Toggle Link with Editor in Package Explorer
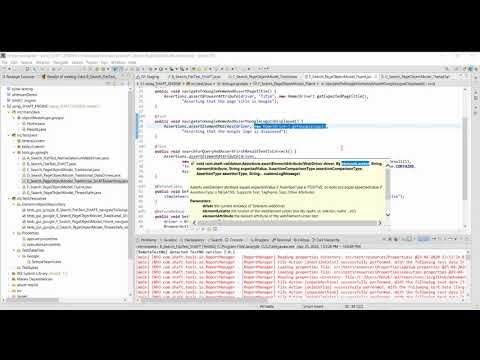Image resolution: width=480 pixels, height=360 pixels. point(114,83)
